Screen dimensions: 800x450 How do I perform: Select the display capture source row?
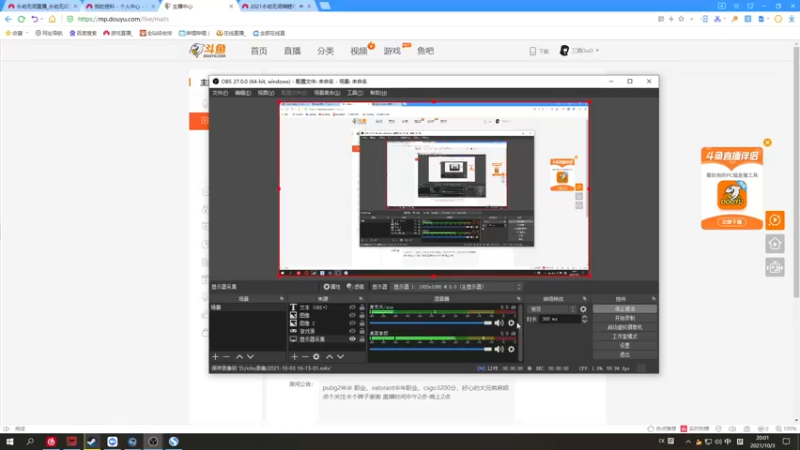(x=327, y=339)
